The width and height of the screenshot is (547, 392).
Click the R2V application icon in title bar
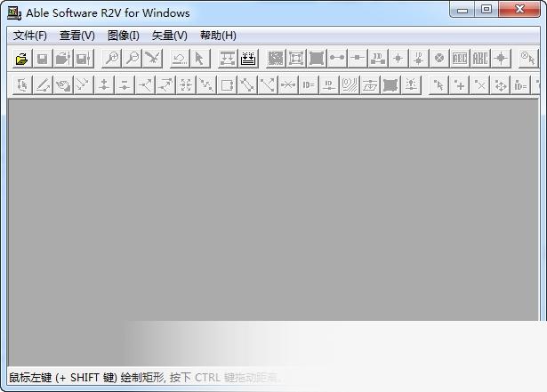(x=14, y=13)
